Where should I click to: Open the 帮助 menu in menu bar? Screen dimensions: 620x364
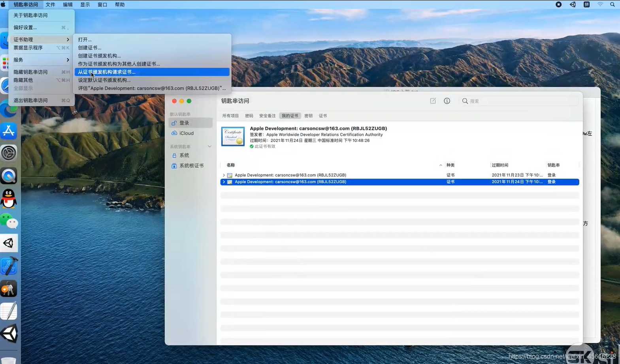point(120,4)
